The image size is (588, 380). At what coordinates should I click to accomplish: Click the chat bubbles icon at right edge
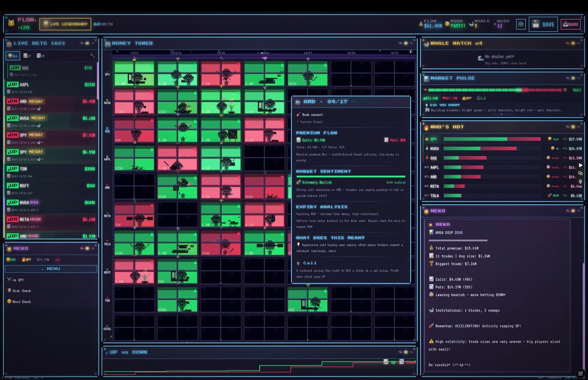pyautogui.click(x=581, y=173)
